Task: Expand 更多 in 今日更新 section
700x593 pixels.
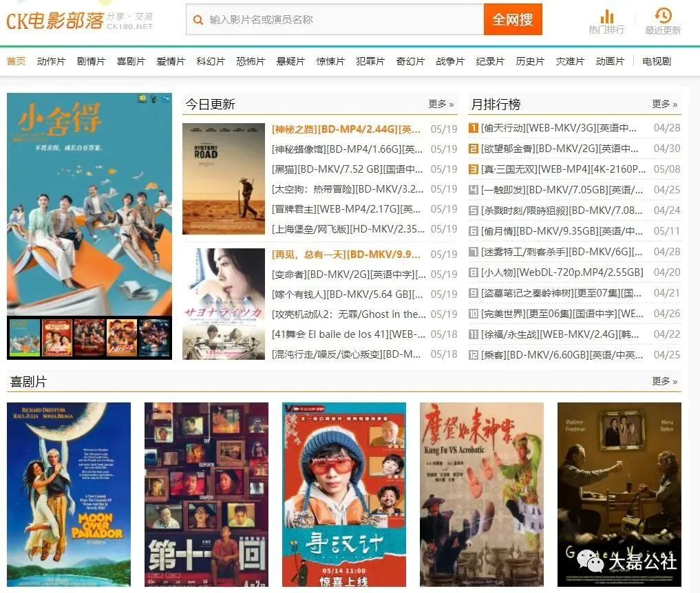Action: pyautogui.click(x=441, y=104)
